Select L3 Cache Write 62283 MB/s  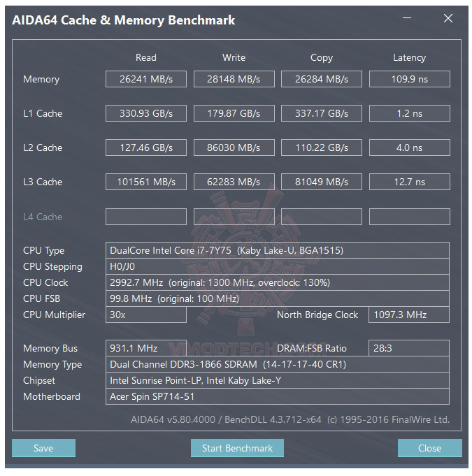pyautogui.click(x=234, y=182)
